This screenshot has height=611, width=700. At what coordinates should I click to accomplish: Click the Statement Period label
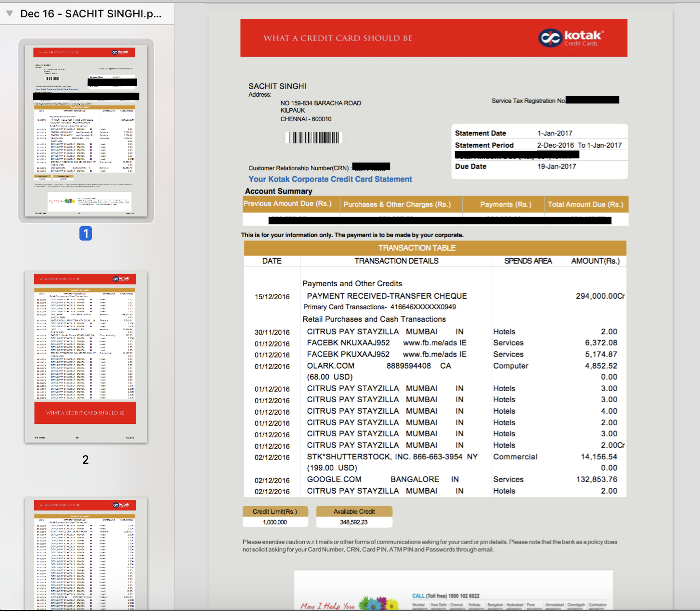(x=484, y=145)
